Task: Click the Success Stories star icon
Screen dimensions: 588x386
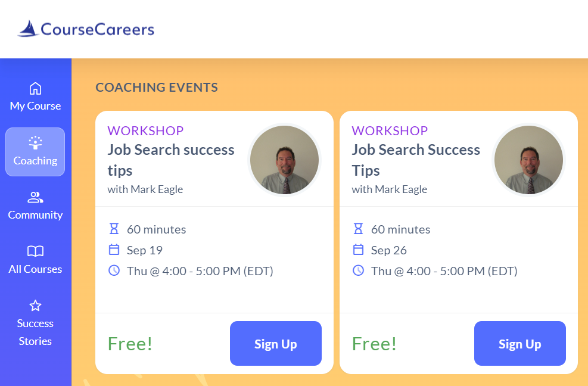Action: [35, 306]
